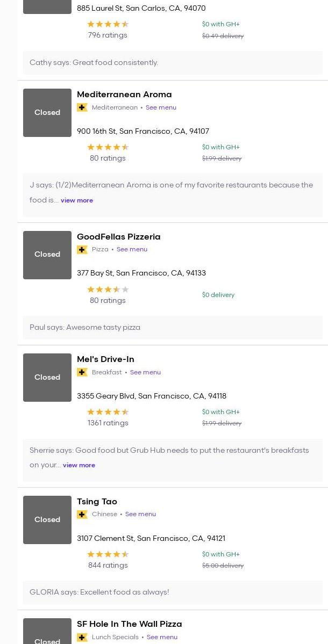Click Closed thumbnail for Mediterranean Aroma
Viewport: 328px width, 644px height.
47,113
